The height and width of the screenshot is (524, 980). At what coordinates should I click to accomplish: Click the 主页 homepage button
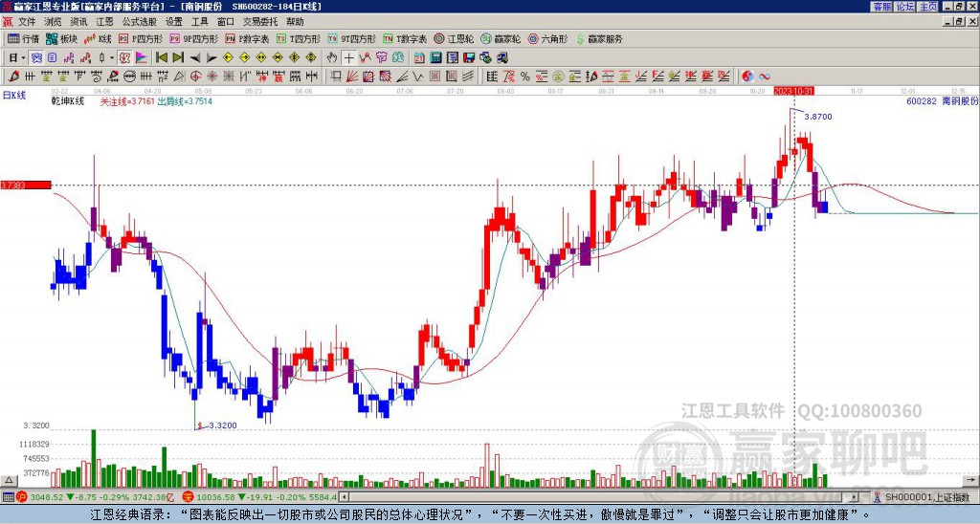pos(928,7)
